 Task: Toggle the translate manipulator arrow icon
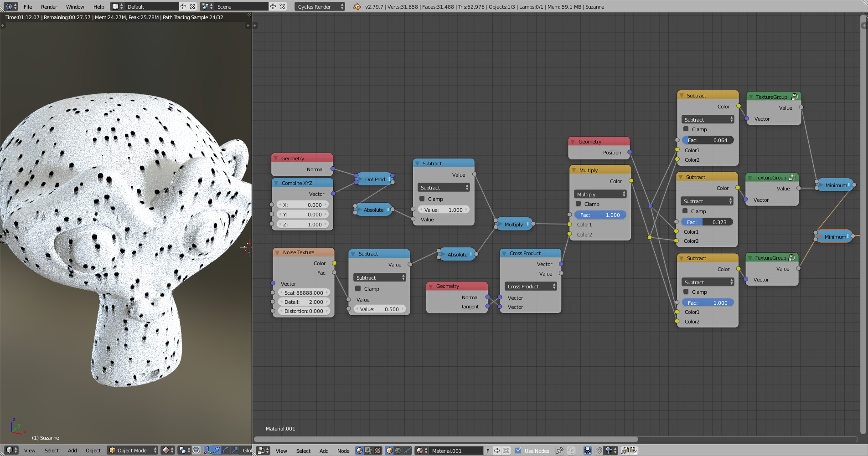(217, 450)
